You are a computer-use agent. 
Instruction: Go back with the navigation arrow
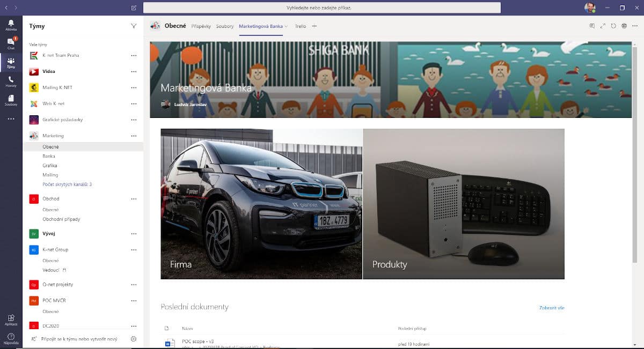pyautogui.click(x=6, y=8)
